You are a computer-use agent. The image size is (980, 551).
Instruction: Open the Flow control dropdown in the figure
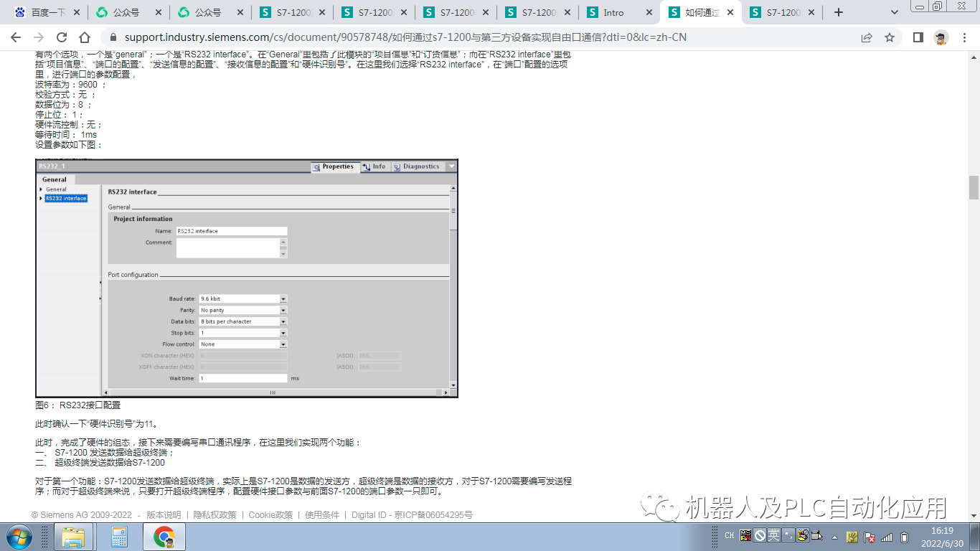283,344
